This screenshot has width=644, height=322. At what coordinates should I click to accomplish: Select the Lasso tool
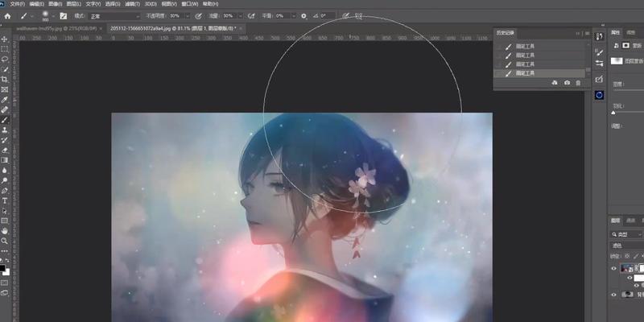(5, 59)
